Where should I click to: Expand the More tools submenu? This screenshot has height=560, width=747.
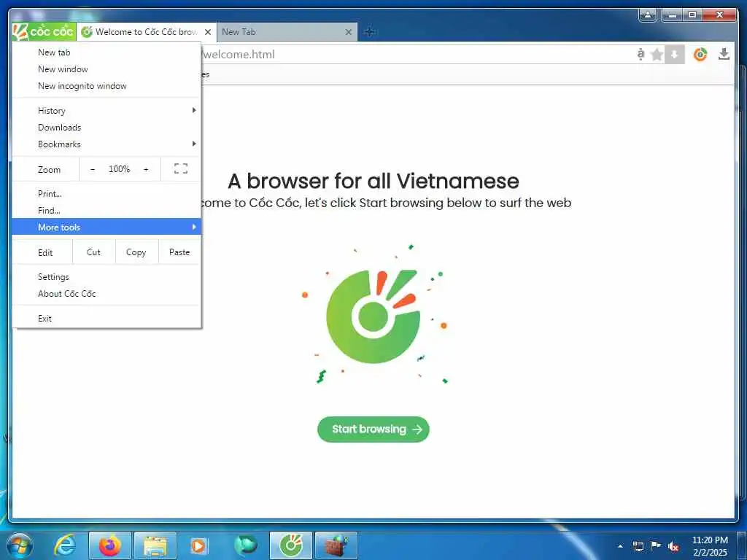pyautogui.click(x=107, y=227)
